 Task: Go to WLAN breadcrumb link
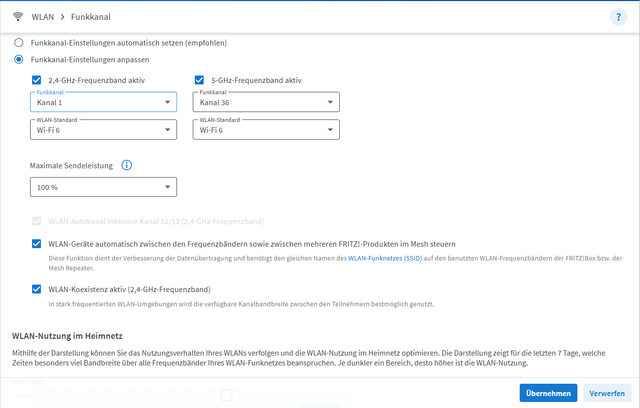tap(42, 17)
